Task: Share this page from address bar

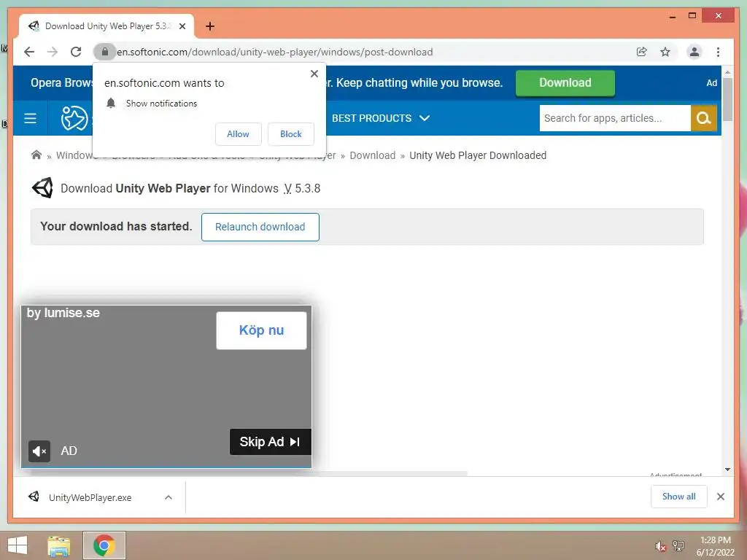Action: tap(642, 52)
